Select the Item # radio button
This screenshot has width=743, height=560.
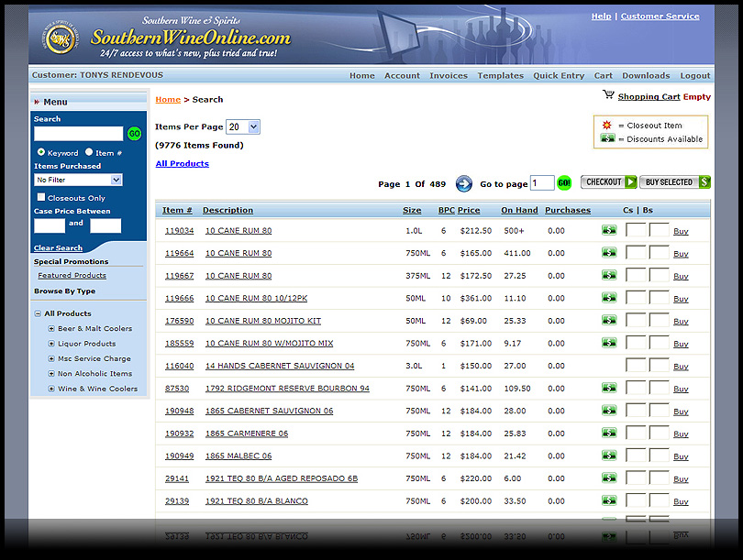[x=89, y=152]
